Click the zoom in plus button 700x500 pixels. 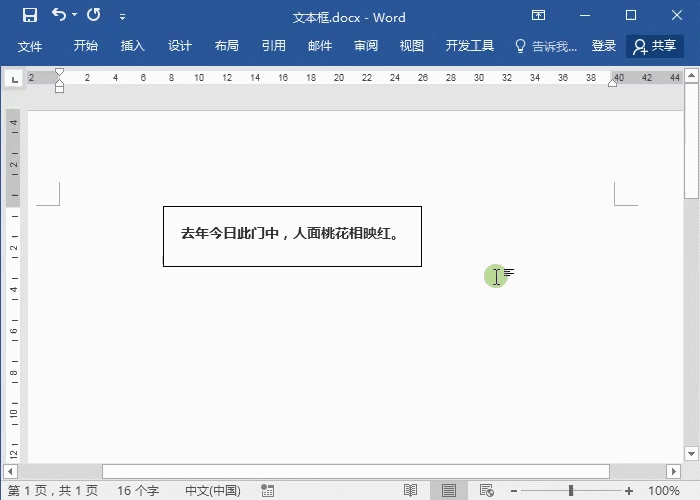pyautogui.click(x=629, y=491)
